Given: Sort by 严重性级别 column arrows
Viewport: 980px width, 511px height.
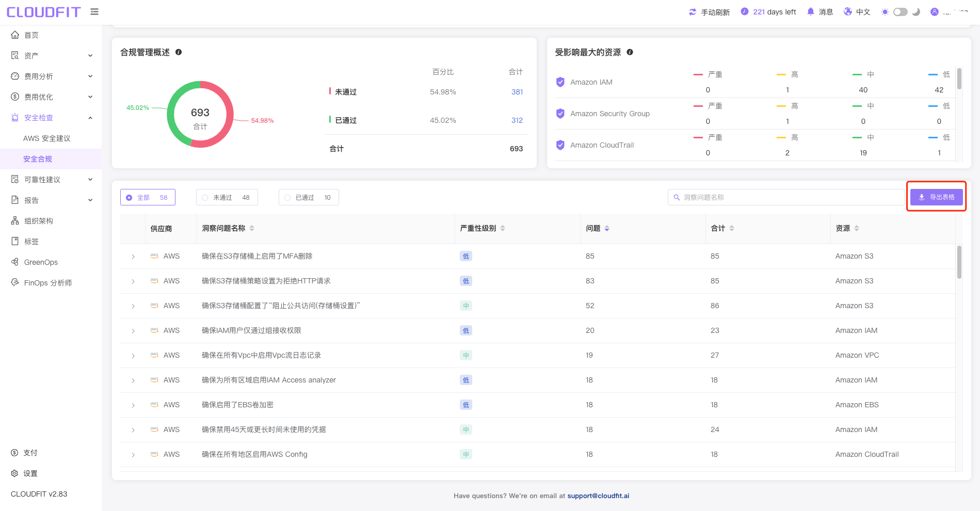Looking at the screenshot, I should coord(503,228).
